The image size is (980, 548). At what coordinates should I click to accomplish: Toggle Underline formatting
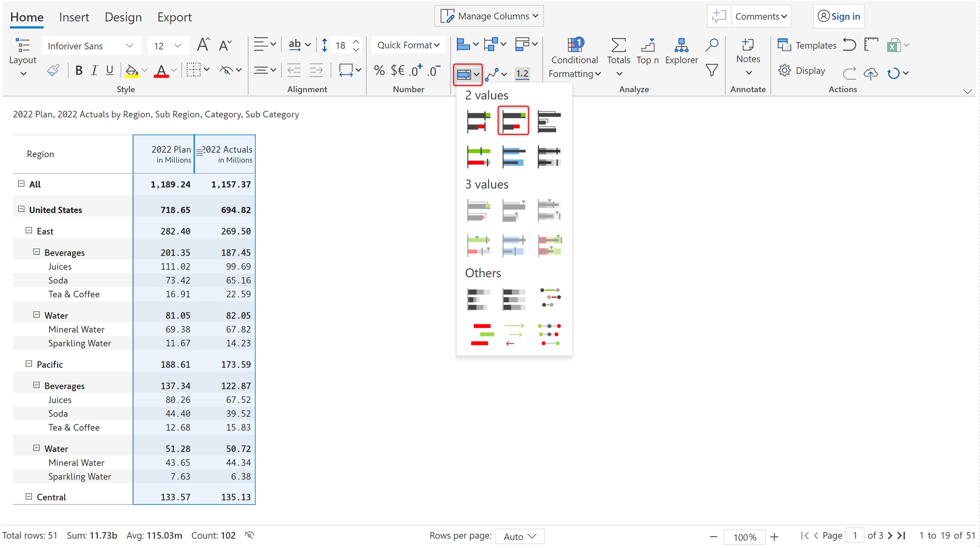pyautogui.click(x=109, y=70)
